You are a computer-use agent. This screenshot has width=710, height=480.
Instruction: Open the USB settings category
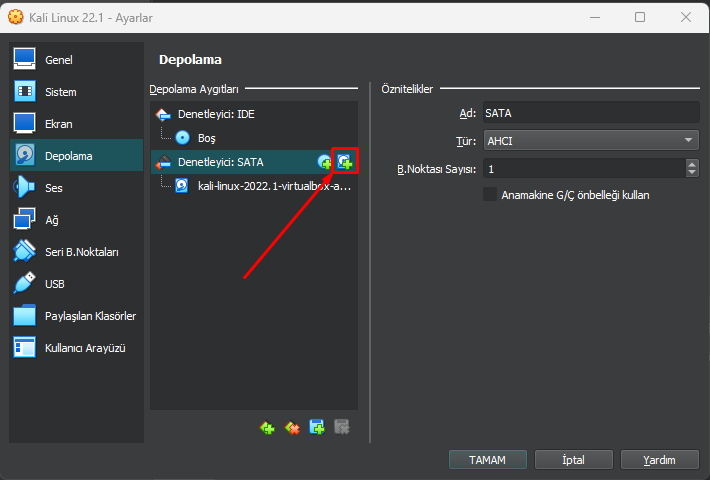pyautogui.click(x=77, y=284)
